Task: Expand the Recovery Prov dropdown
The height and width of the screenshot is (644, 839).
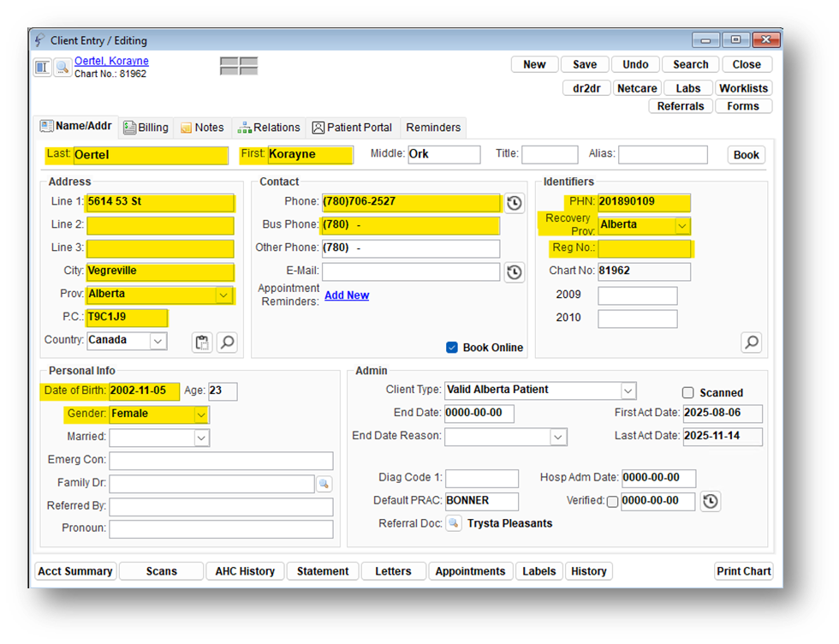Action: pos(682,225)
